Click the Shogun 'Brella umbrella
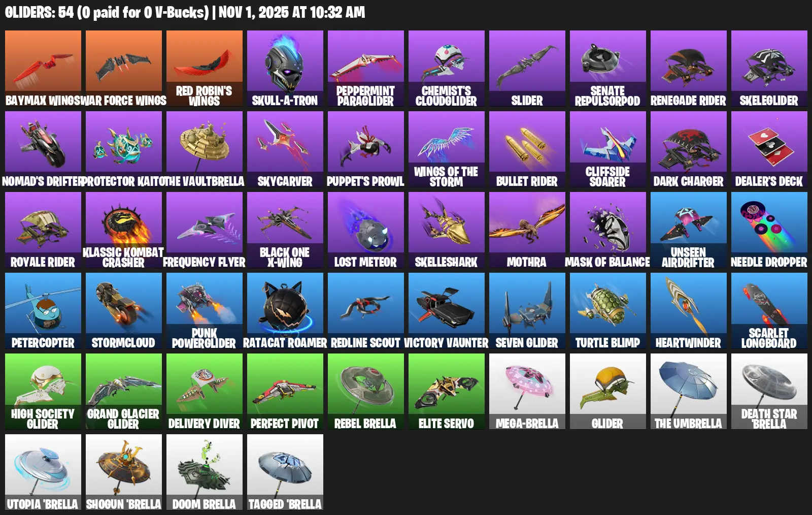The height and width of the screenshot is (515, 812). [124, 472]
